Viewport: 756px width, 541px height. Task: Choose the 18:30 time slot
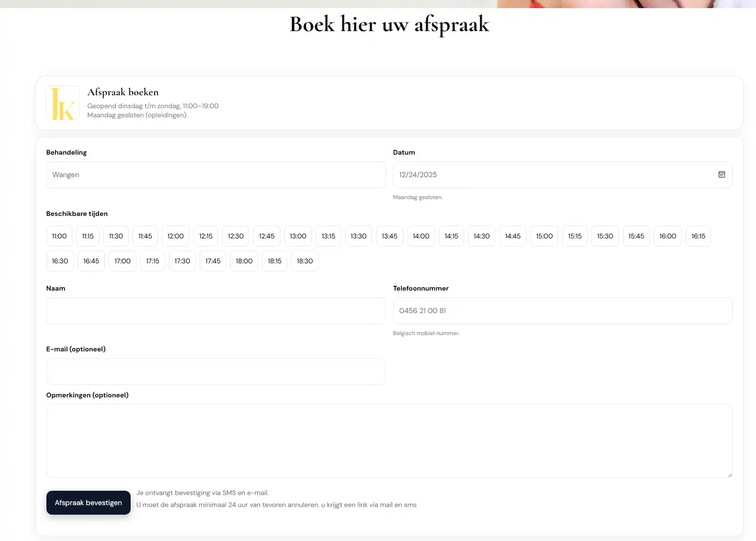[305, 261]
